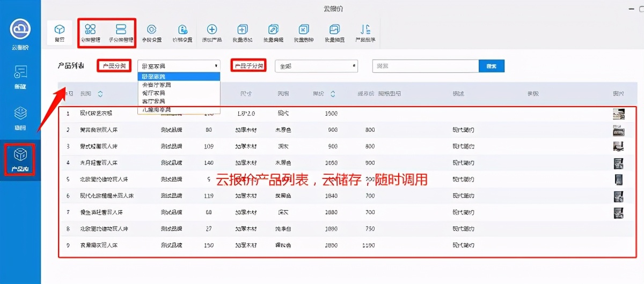Image resolution: width=644 pixels, height=284 pixels.
Task: Click the batch image toolbar icon
Action: pyautogui.click(x=334, y=29)
